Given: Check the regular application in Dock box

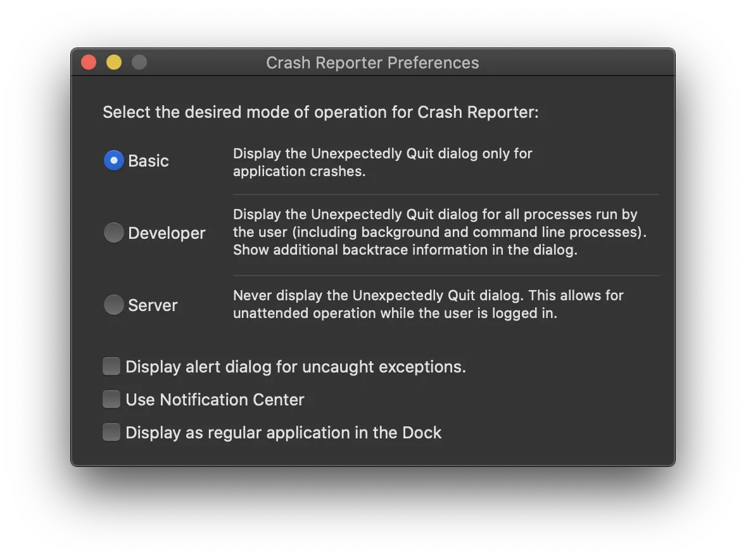Looking at the screenshot, I should pyautogui.click(x=111, y=433).
